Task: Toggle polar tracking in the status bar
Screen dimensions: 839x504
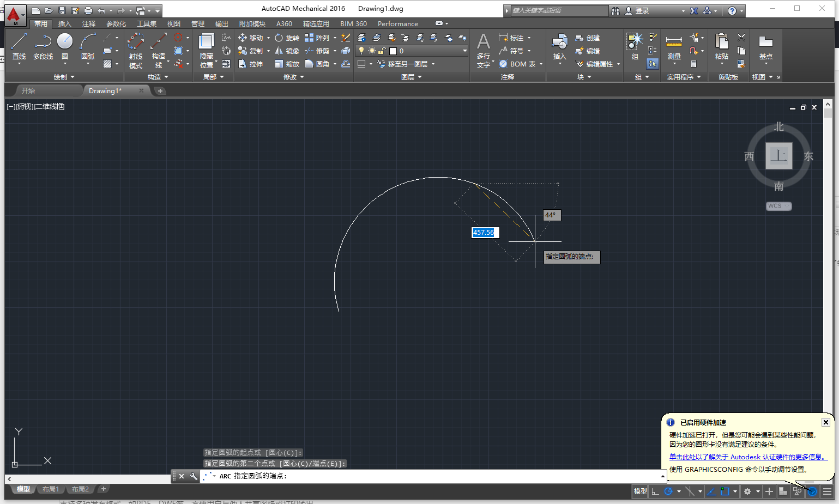Action: pos(668,491)
